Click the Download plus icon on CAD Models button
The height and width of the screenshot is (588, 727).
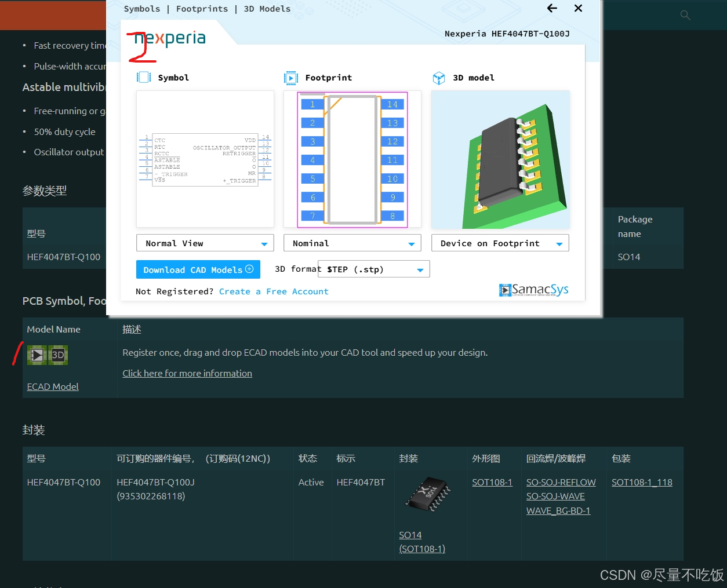pos(249,269)
